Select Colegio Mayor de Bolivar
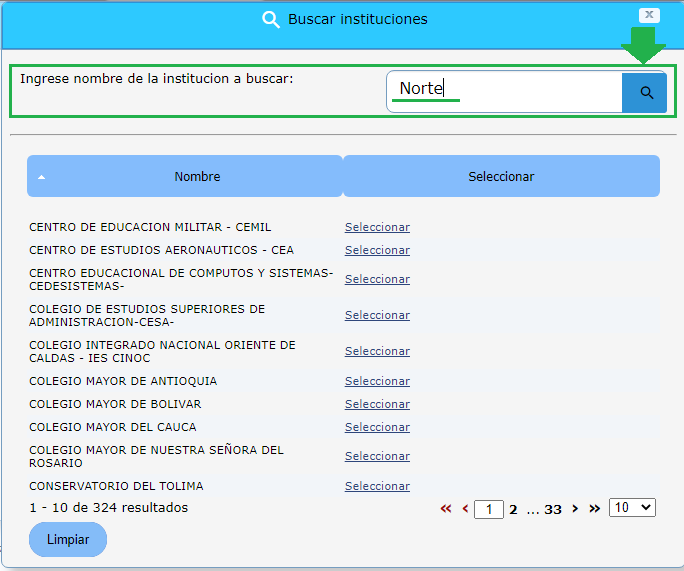 377,404
